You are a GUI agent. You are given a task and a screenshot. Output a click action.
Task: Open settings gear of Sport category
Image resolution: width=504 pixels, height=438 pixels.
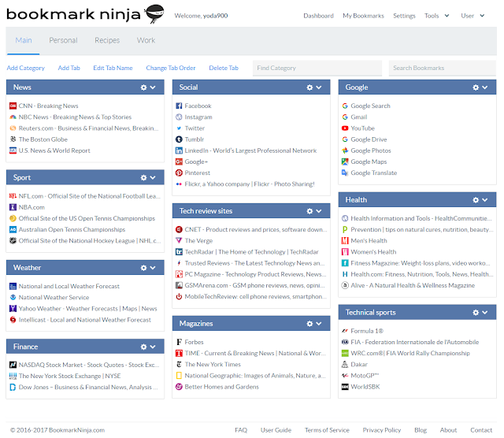pyautogui.click(x=143, y=177)
